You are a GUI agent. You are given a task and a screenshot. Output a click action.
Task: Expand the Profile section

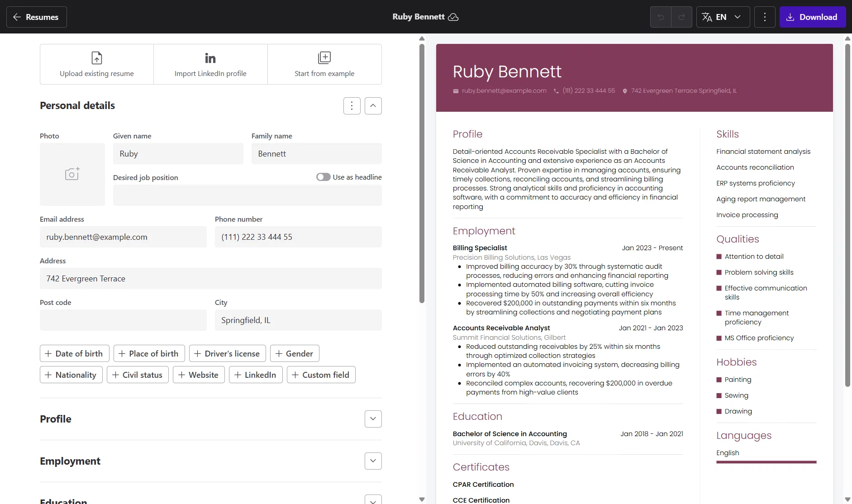[x=373, y=419]
